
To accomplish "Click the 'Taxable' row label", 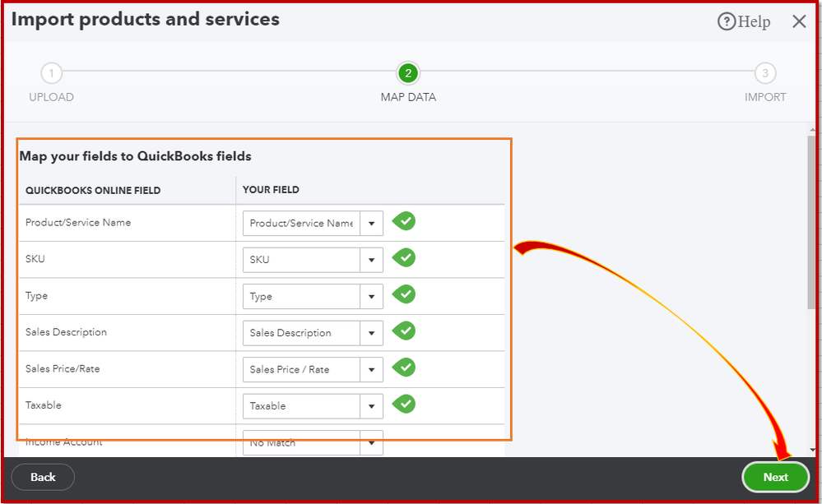I will [x=44, y=405].
